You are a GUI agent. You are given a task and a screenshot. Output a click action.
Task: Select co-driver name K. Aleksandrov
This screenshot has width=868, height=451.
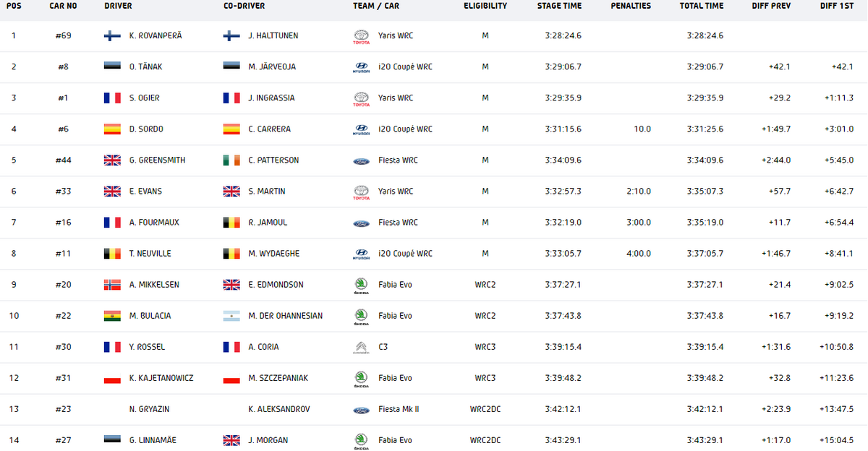point(278,409)
